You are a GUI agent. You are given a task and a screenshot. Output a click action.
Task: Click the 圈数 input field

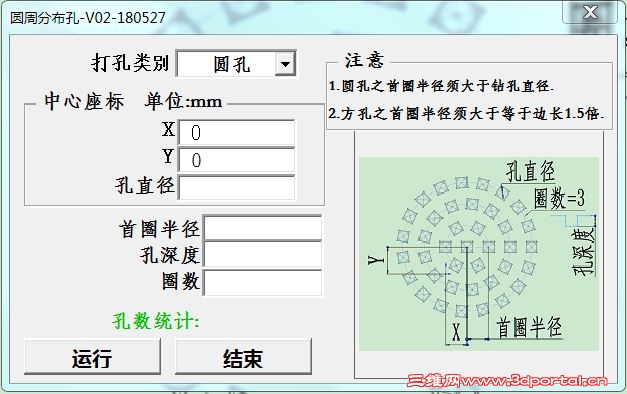(263, 282)
